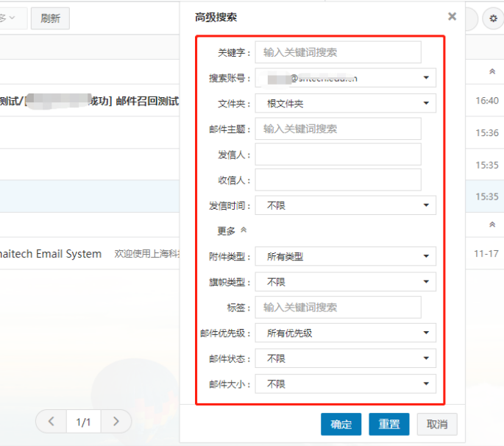Focus the 发信人 input field

pos(338,155)
